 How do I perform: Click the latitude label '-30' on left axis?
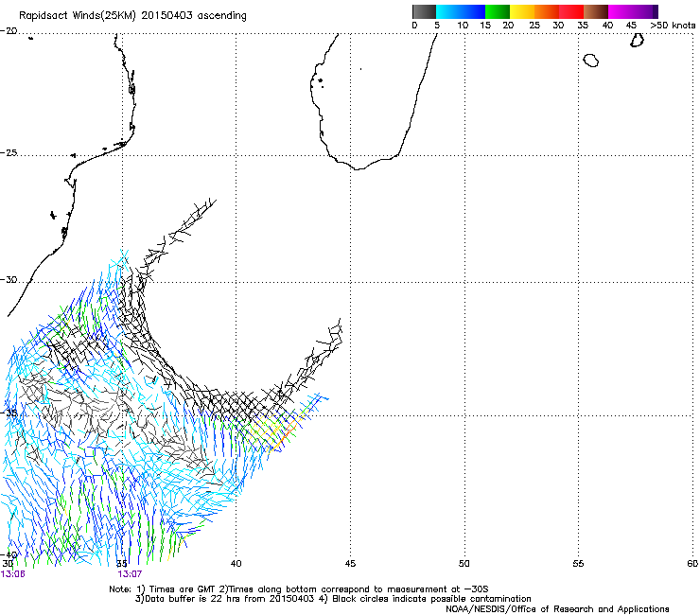coord(9,280)
